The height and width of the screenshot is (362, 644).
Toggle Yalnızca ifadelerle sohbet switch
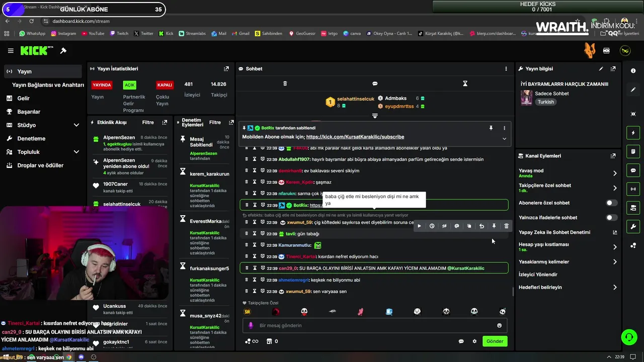click(611, 218)
